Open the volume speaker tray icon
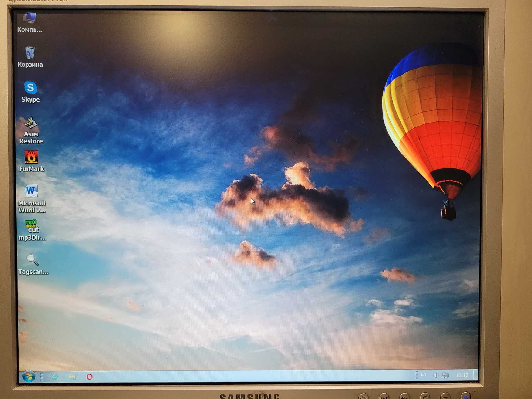532x399 pixels. 435,375
